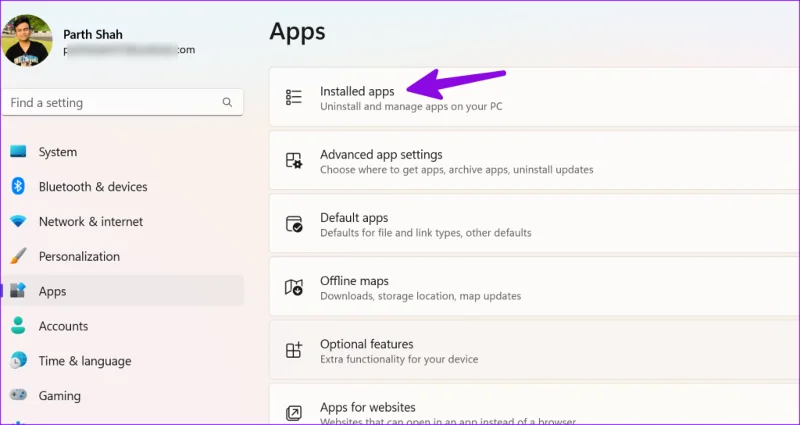This screenshot has height=425, width=800.
Task: Click the Personalization paintbrush icon
Action: click(18, 256)
